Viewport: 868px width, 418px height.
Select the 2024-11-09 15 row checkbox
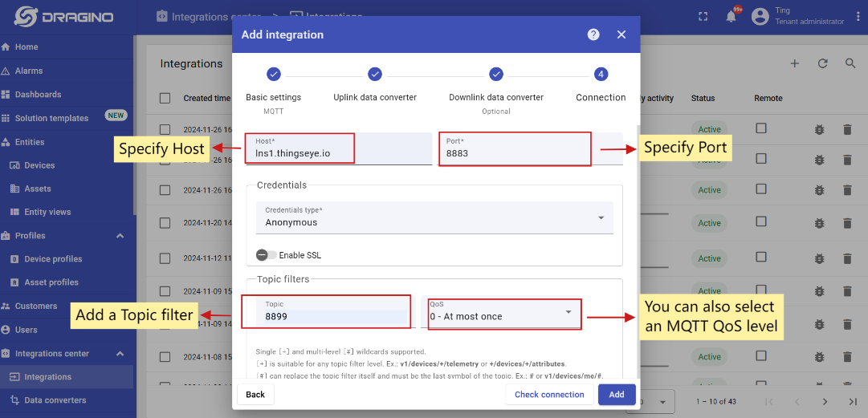pyautogui.click(x=165, y=291)
